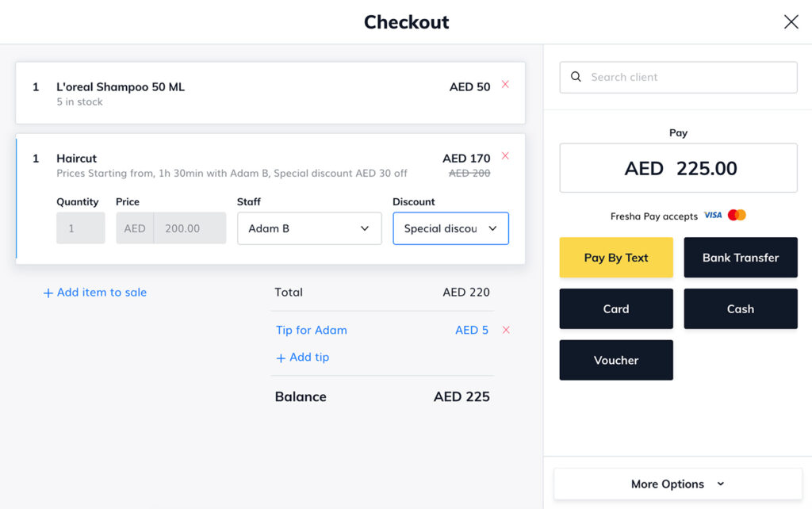Open the Tip for Adam link
The width and height of the screenshot is (812, 509).
coord(311,330)
